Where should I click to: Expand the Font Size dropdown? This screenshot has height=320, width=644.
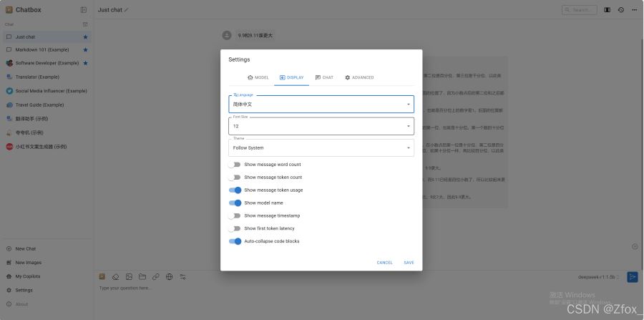pyautogui.click(x=321, y=125)
